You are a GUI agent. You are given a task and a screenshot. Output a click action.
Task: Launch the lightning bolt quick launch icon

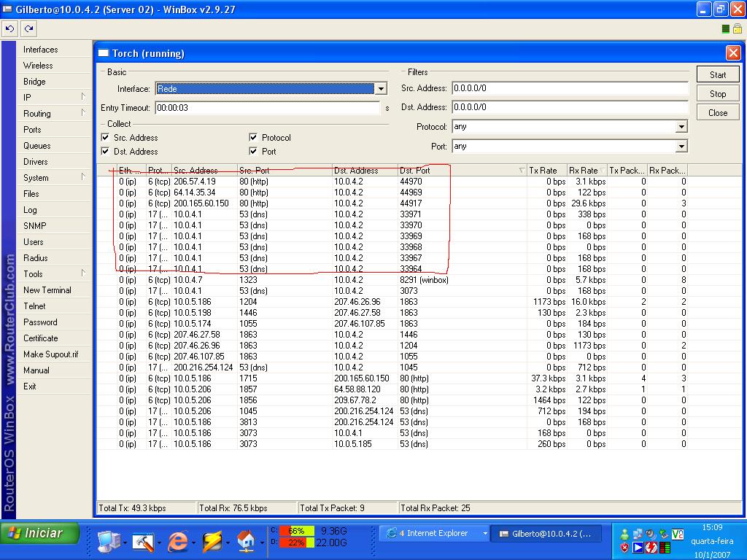click(x=212, y=542)
